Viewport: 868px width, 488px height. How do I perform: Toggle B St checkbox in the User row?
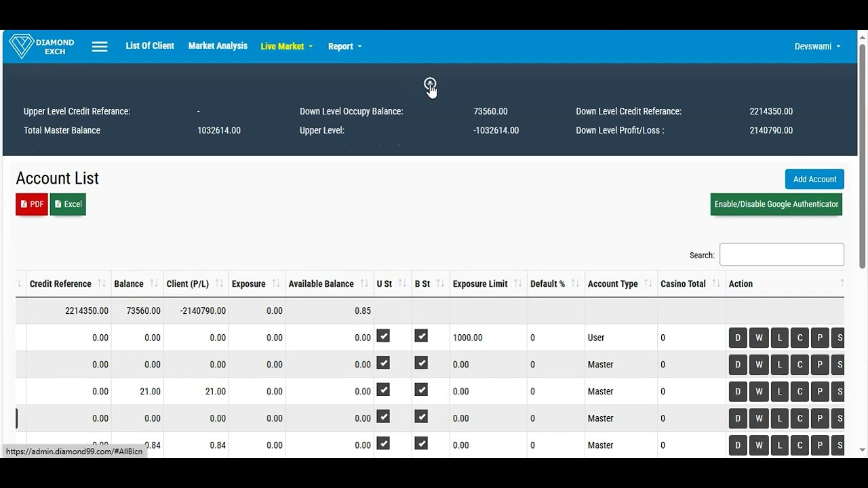click(421, 336)
